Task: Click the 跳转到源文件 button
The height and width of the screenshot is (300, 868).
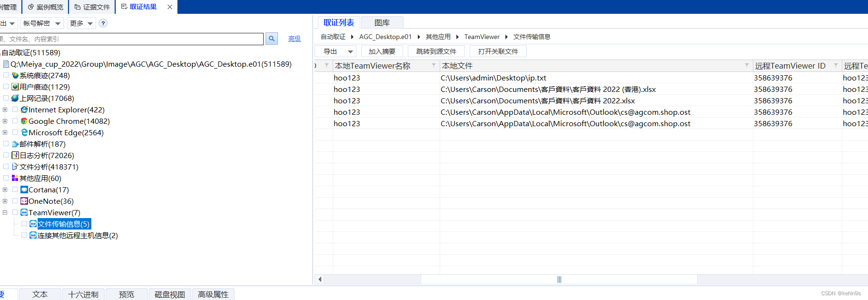Action: [436, 51]
